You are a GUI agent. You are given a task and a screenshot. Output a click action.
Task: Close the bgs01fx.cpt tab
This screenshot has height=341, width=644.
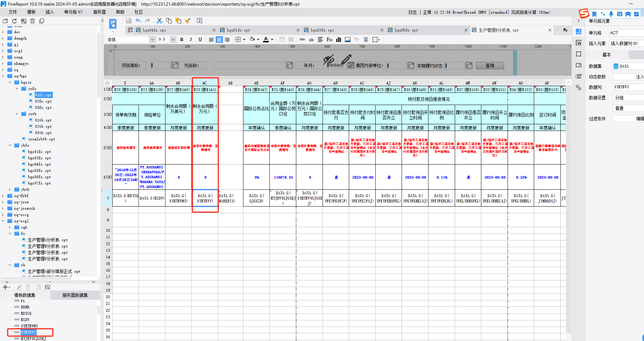[x=298, y=30]
